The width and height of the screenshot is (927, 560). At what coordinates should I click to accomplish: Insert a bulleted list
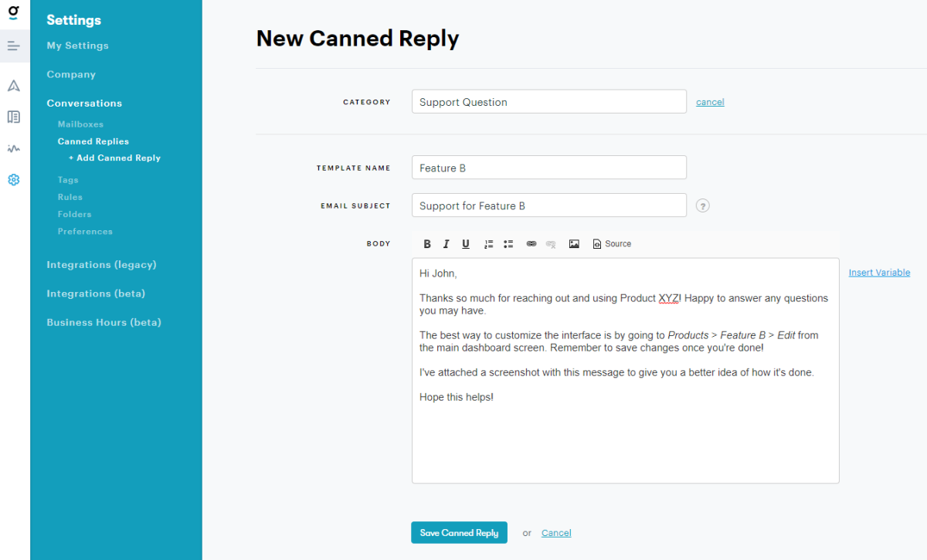(x=508, y=244)
